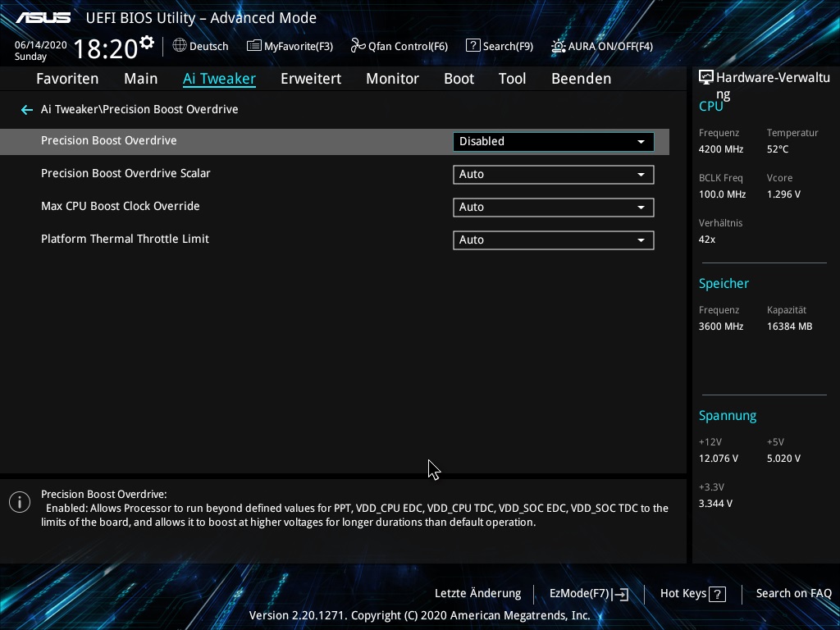This screenshot has width=840, height=630.
Task: Click Qfan Control(F6) label
Action: pyautogui.click(x=408, y=47)
